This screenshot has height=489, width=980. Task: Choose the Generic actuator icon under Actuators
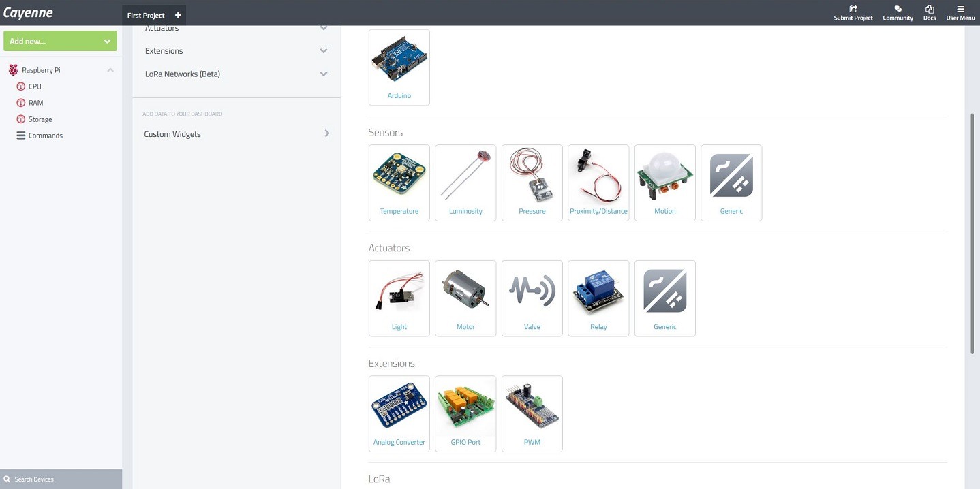664,291
